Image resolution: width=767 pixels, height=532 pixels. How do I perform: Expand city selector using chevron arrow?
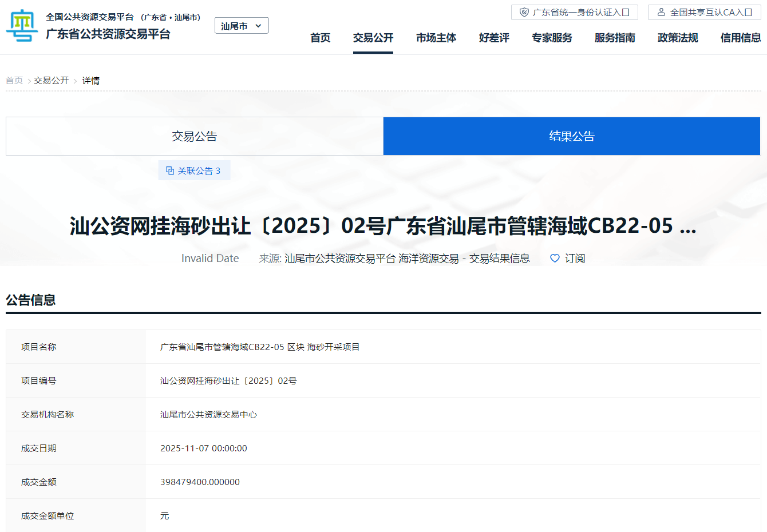click(x=258, y=26)
